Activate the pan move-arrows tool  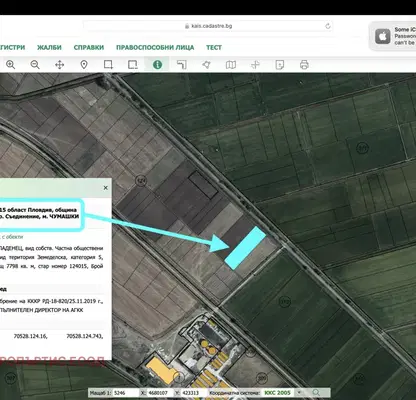pos(59,65)
